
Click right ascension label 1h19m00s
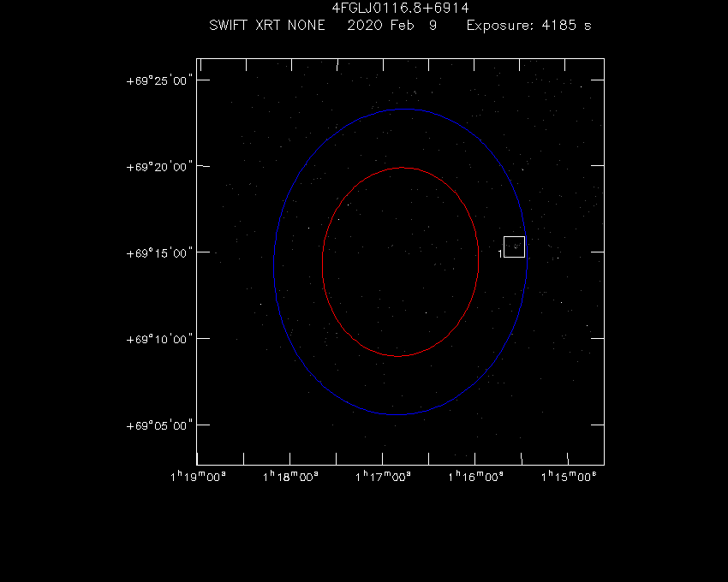pos(198,476)
